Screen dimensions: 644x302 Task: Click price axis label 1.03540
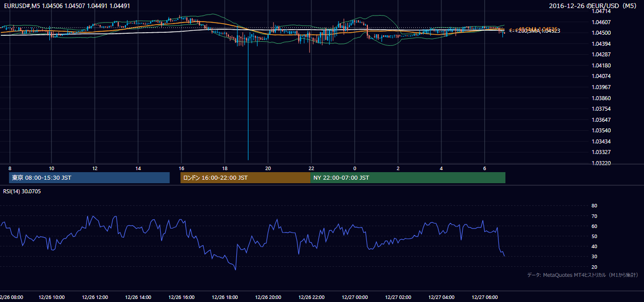pyautogui.click(x=601, y=130)
